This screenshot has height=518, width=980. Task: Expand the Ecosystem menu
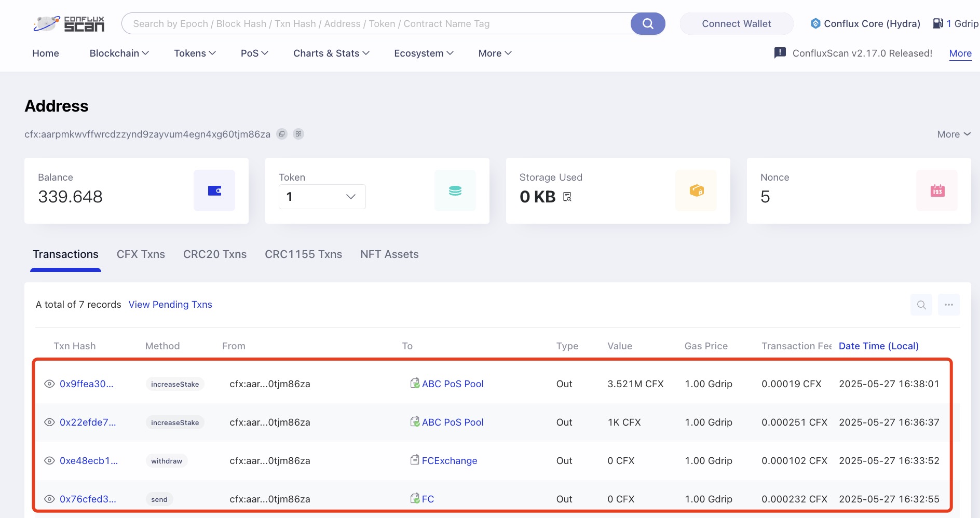(x=424, y=53)
